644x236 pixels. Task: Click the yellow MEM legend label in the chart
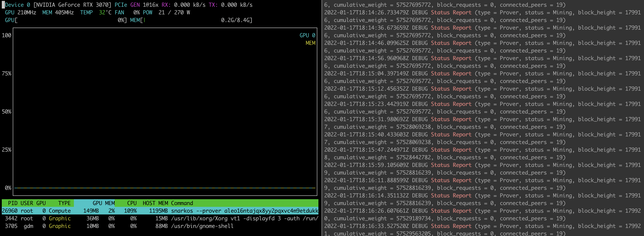[x=311, y=43]
